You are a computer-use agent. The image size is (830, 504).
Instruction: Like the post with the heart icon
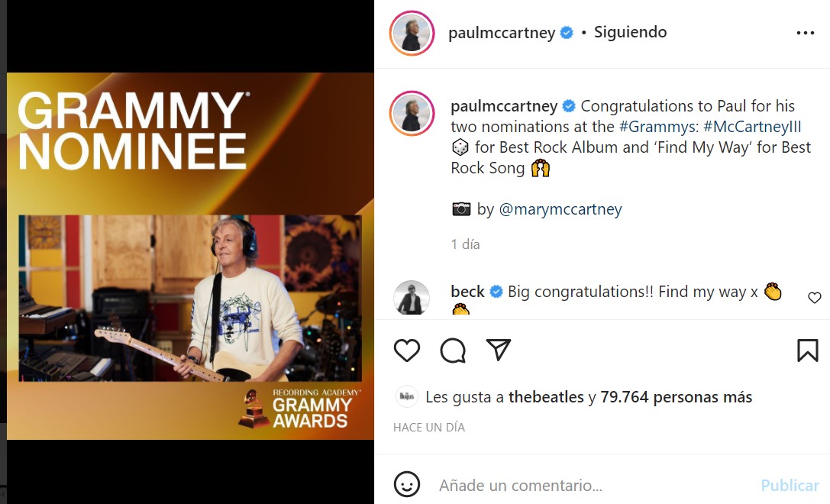(406, 351)
